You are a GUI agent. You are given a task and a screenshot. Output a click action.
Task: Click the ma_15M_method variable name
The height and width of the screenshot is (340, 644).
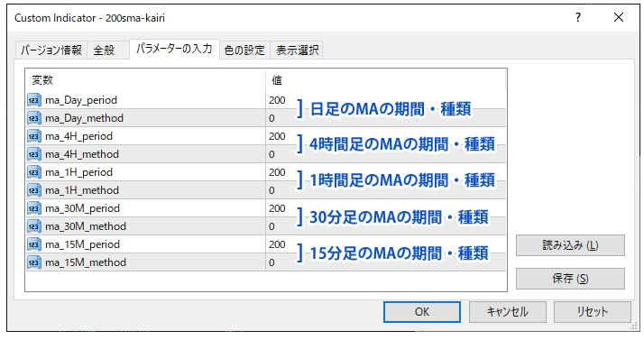click(x=86, y=263)
